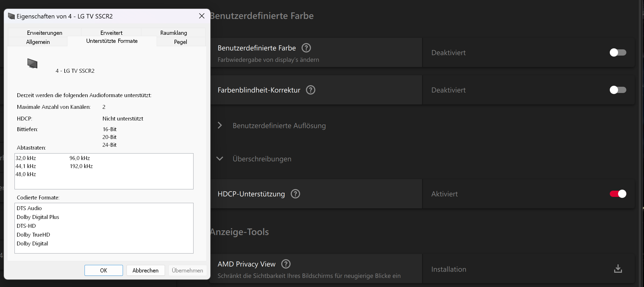The image size is (644, 287).
Task: Click the 24-Bit bit depth value
Action: tap(109, 145)
